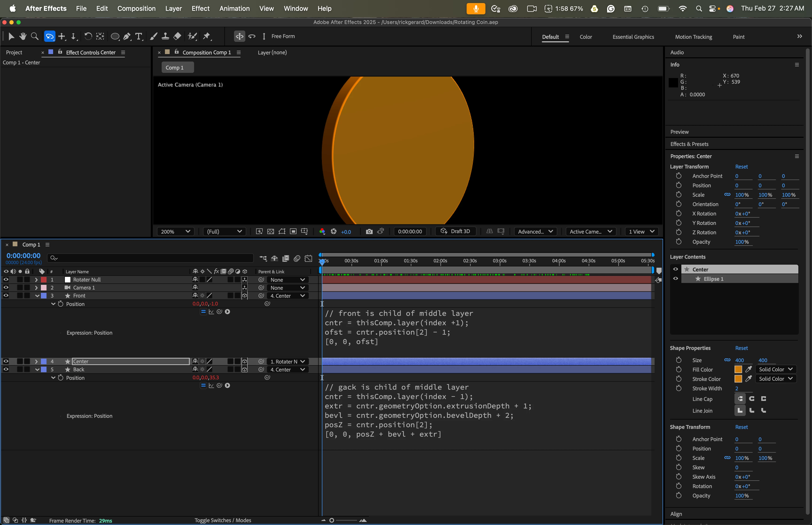812x525 pixels.
Task: Hide the Camera 1 layer
Action: point(6,287)
